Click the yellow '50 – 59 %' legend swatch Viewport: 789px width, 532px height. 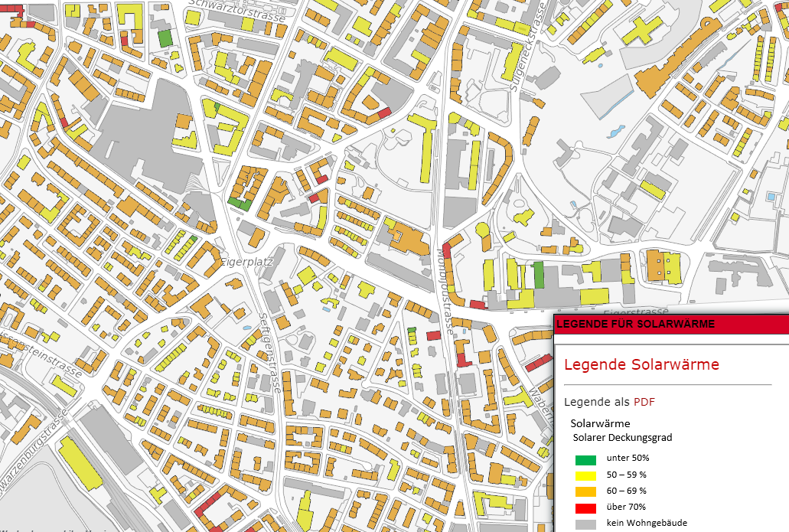point(585,475)
